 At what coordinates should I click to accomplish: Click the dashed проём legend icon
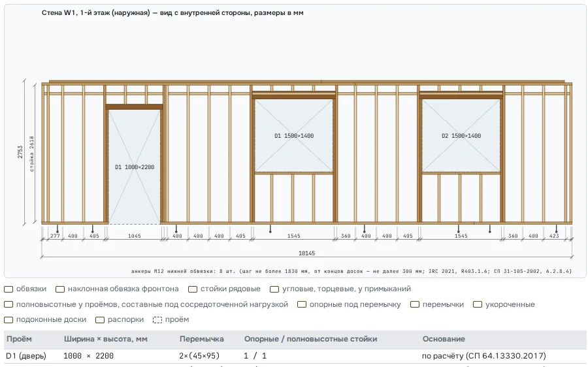(157, 320)
